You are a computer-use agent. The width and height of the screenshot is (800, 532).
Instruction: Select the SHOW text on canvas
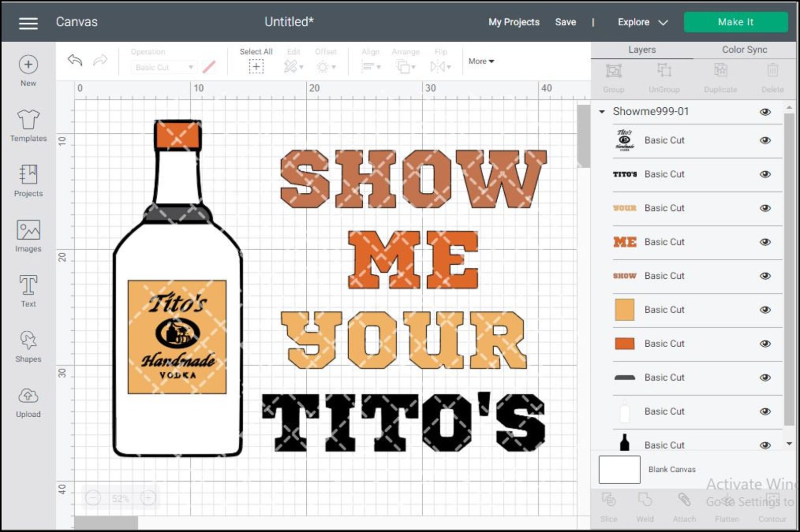[x=413, y=179]
